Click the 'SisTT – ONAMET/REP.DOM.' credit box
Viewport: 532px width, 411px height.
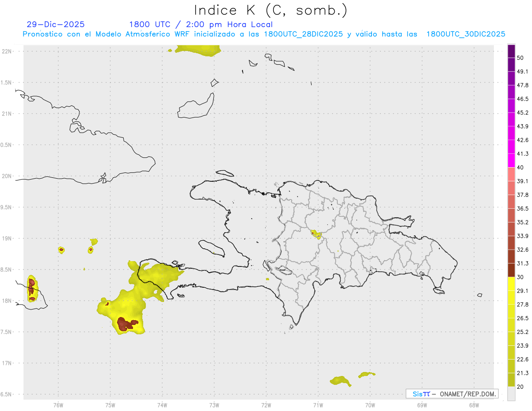[x=452, y=394]
